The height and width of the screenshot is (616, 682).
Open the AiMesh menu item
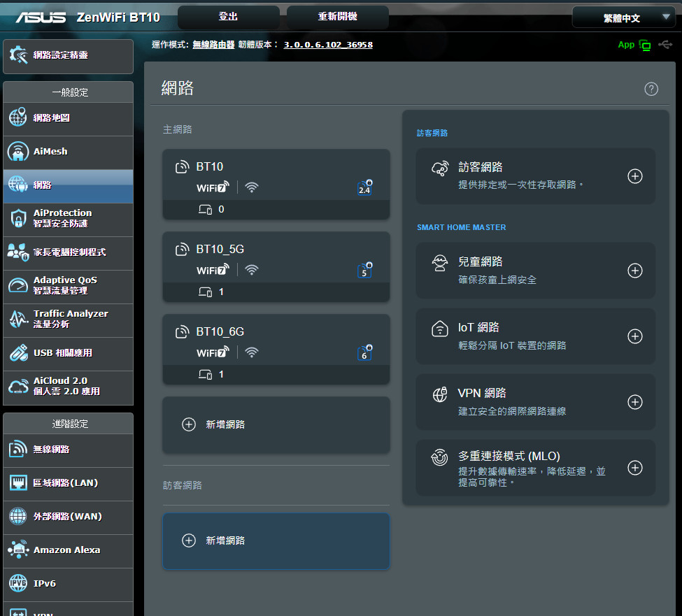point(69,152)
